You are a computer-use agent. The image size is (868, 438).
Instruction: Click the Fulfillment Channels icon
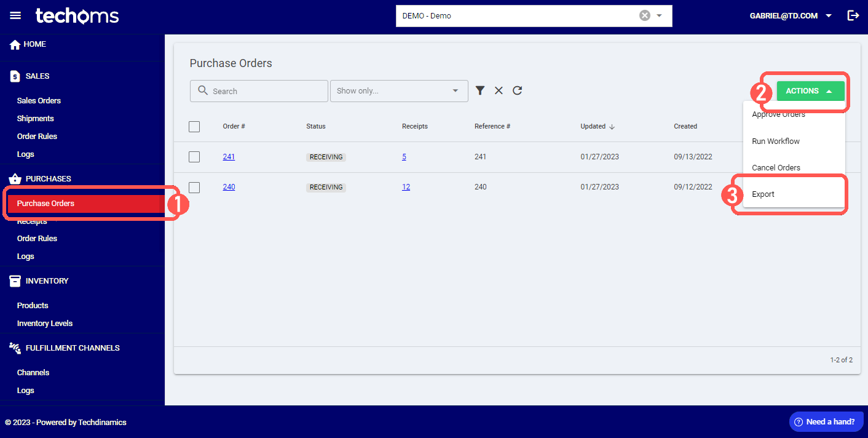pyautogui.click(x=14, y=348)
